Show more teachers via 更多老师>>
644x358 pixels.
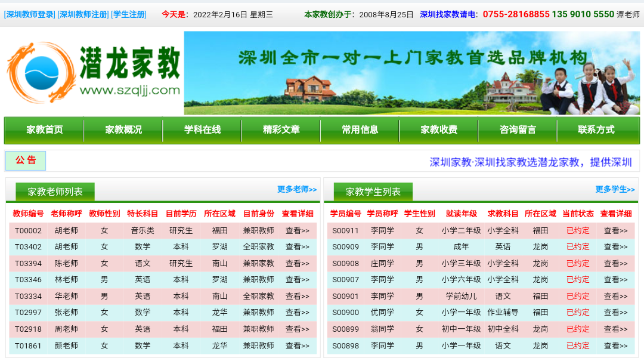(x=297, y=189)
